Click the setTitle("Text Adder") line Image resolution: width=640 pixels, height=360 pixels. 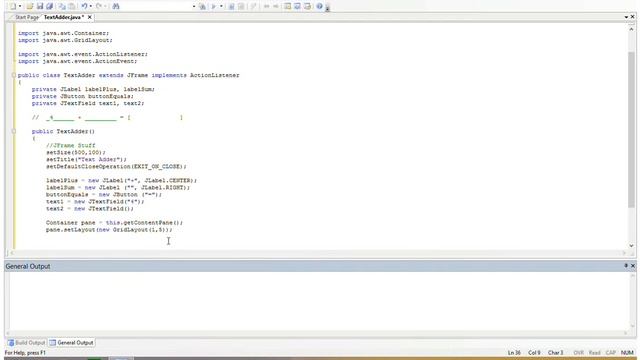[x=87, y=160]
